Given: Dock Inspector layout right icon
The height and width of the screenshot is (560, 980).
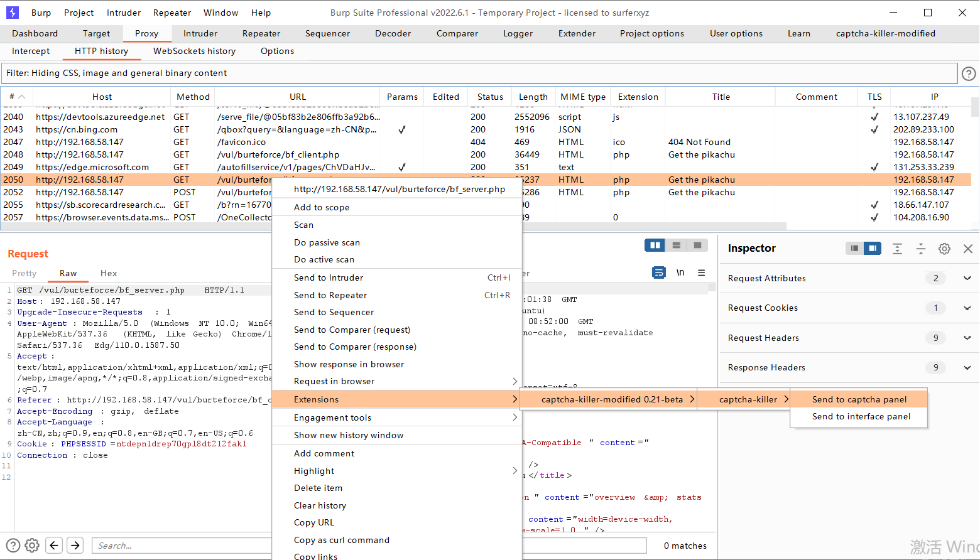Looking at the screenshot, I should [x=873, y=249].
